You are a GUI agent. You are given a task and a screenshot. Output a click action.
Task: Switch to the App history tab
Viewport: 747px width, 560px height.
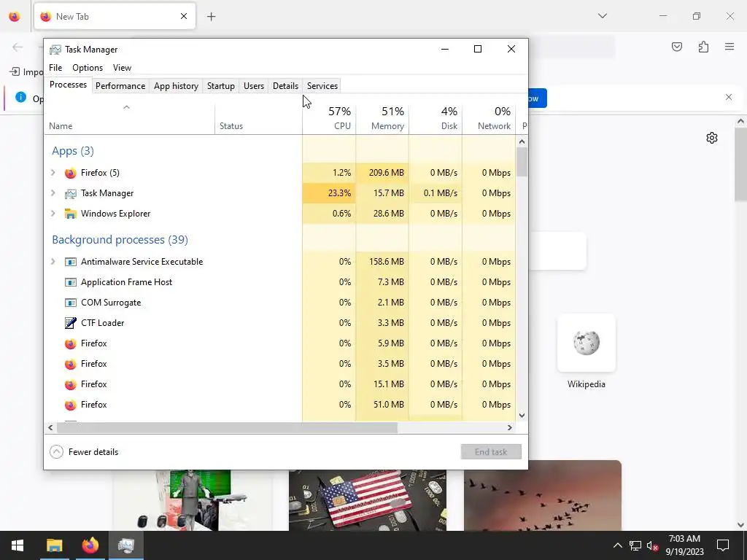tap(176, 86)
